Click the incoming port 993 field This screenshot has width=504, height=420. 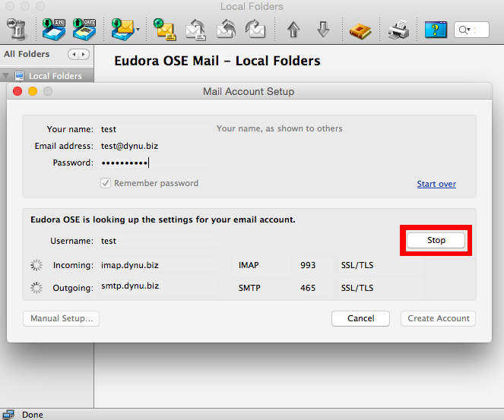pyautogui.click(x=315, y=265)
